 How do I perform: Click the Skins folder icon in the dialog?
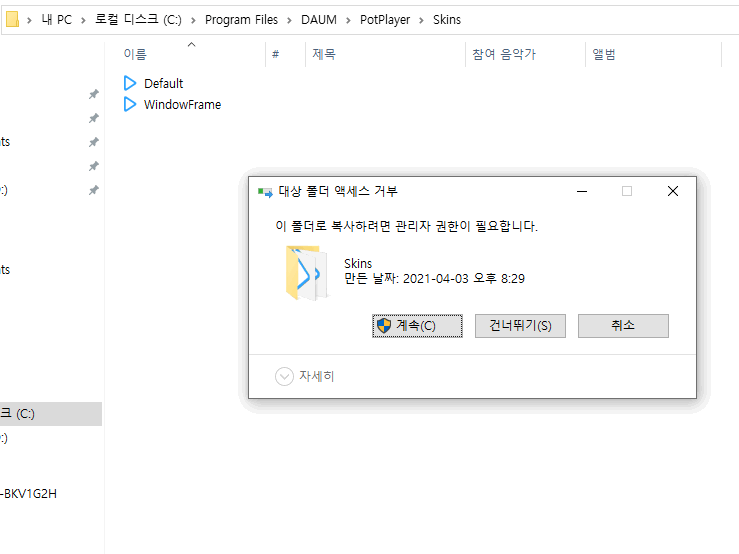[306, 272]
